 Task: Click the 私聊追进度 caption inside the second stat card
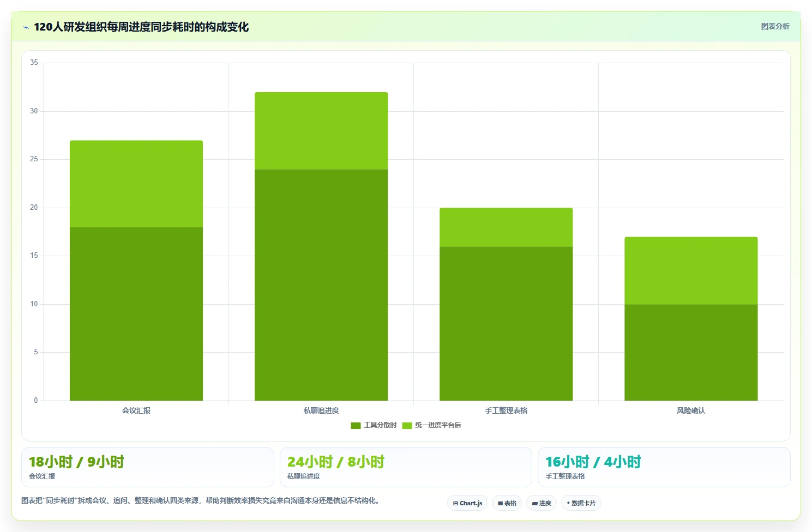click(x=304, y=476)
